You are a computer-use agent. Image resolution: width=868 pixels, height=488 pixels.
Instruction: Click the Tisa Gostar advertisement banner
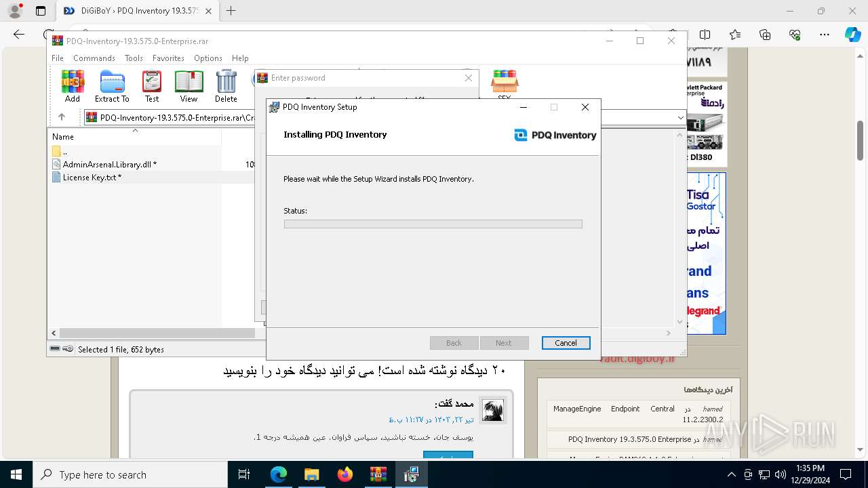click(706, 253)
